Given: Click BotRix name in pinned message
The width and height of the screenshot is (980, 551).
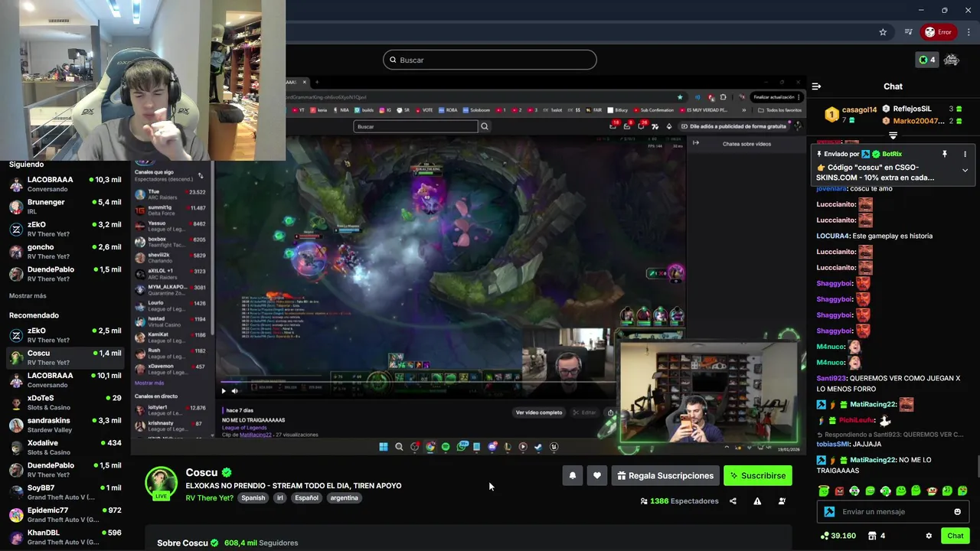Looking at the screenshot, I should 892,154.
